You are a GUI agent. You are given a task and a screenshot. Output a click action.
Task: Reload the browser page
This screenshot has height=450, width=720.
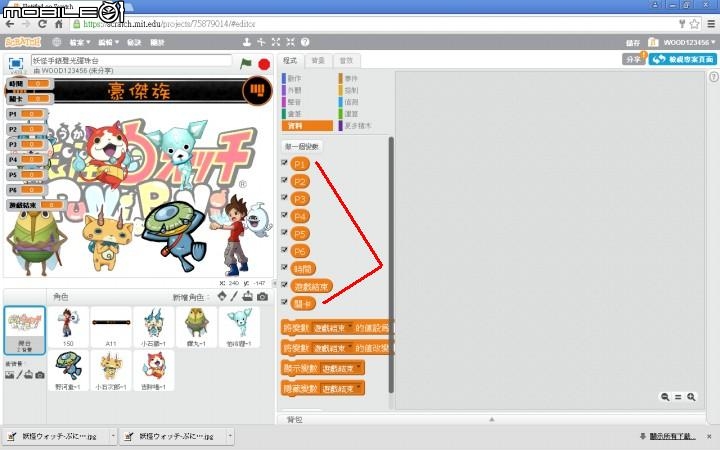point(42,23)
